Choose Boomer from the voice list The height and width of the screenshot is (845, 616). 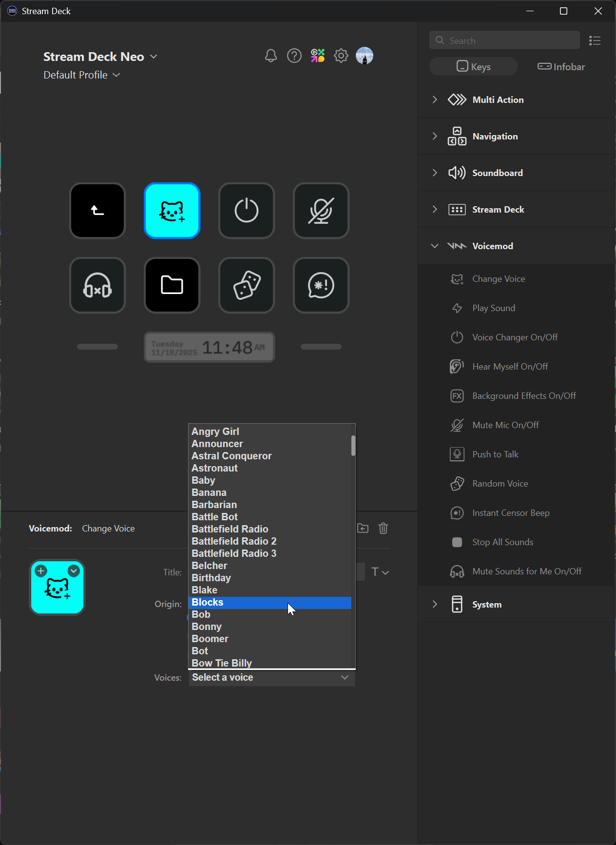click(x=270, y=639)
